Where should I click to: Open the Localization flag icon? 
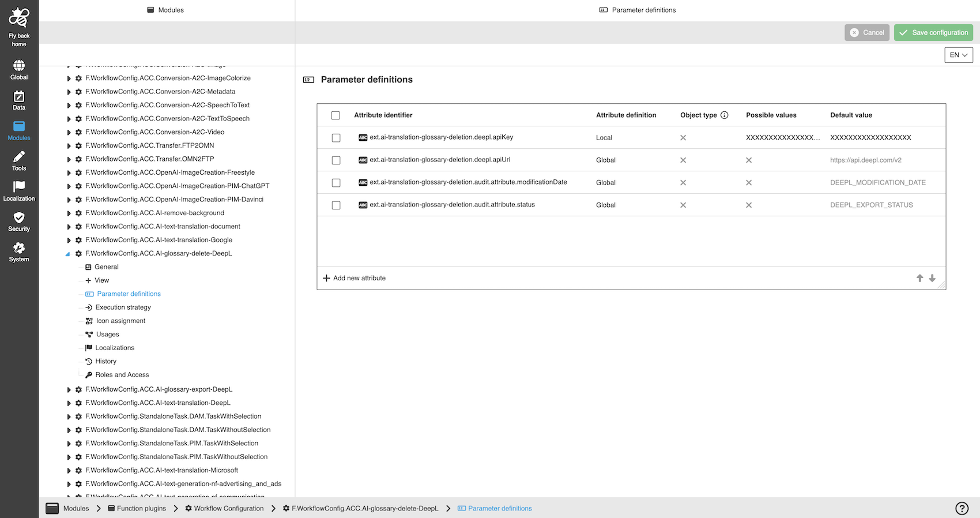(19, 187)
